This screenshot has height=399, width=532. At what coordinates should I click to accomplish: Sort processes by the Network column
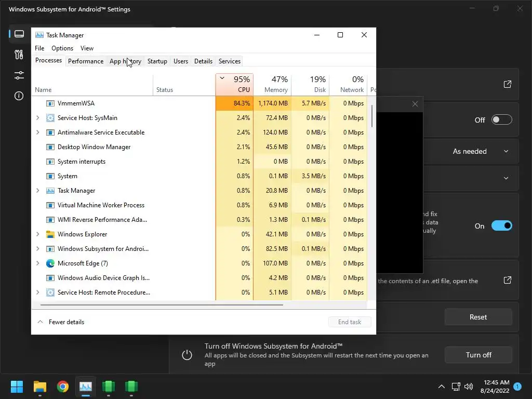[349, 85]
